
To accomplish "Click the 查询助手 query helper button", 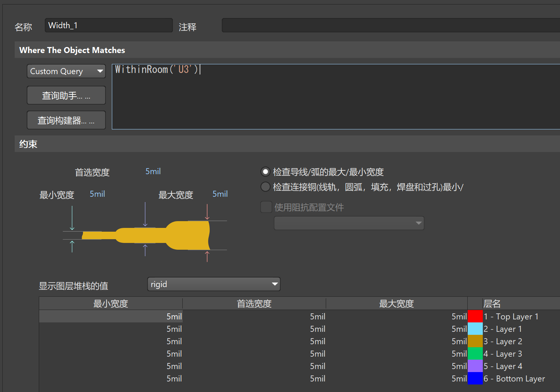I will click(x=66, y=96).
